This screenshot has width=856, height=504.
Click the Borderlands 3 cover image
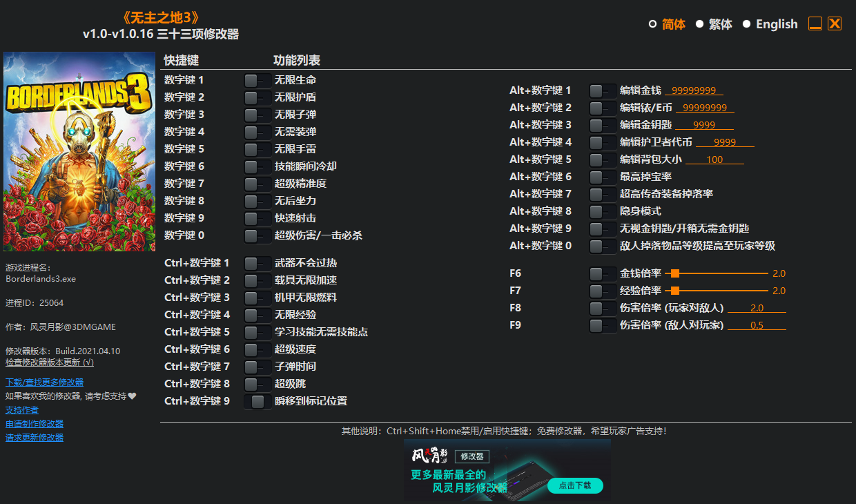[79, 152]
